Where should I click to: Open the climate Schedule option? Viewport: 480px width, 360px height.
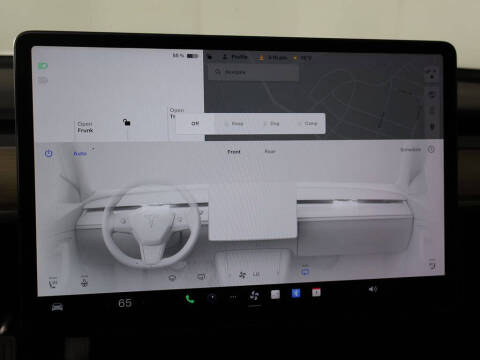click(410, 150)
